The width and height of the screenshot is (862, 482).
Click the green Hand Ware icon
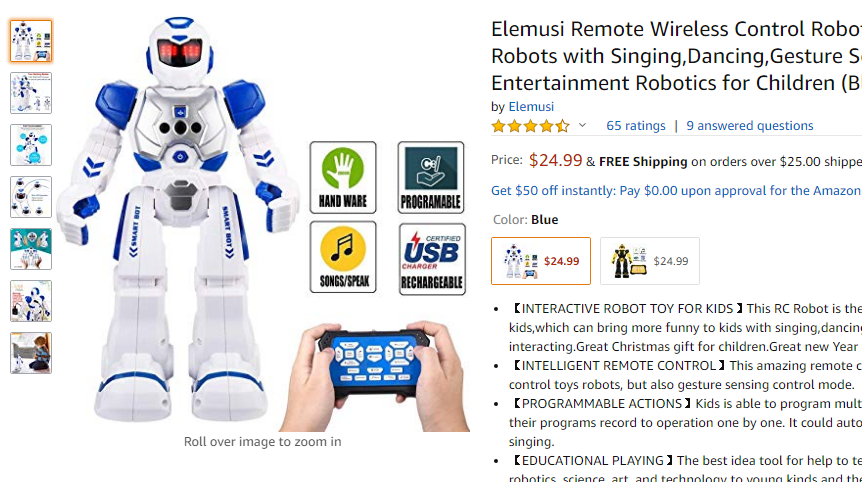[x=343, y=178]
